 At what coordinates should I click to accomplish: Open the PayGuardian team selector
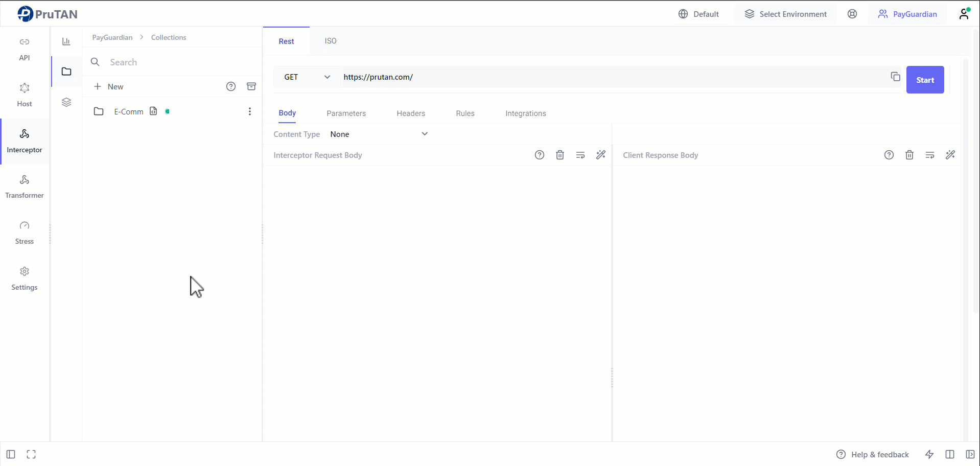click(907, 14)
